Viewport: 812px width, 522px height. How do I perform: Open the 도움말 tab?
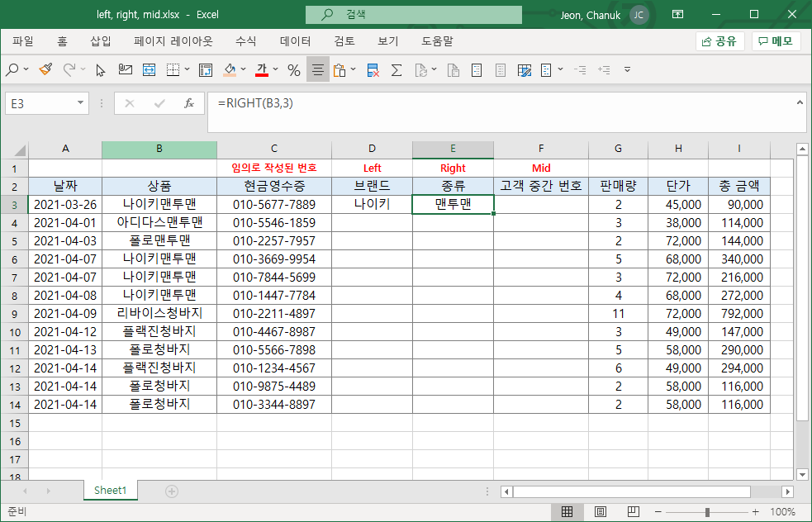[437, 41]
